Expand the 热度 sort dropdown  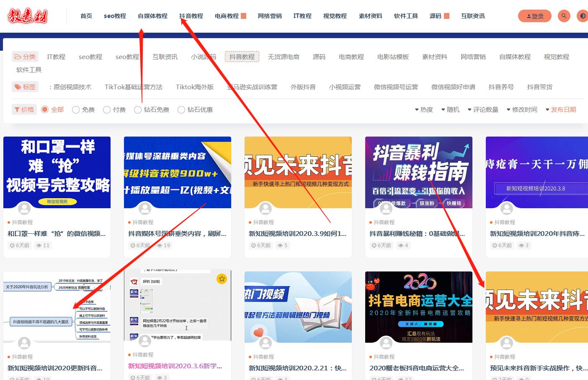click(424, 109)
